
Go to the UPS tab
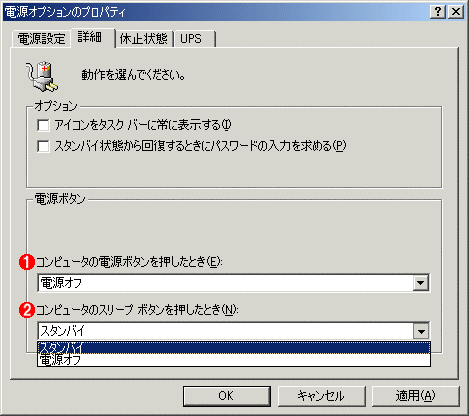(x=194, y=39)
